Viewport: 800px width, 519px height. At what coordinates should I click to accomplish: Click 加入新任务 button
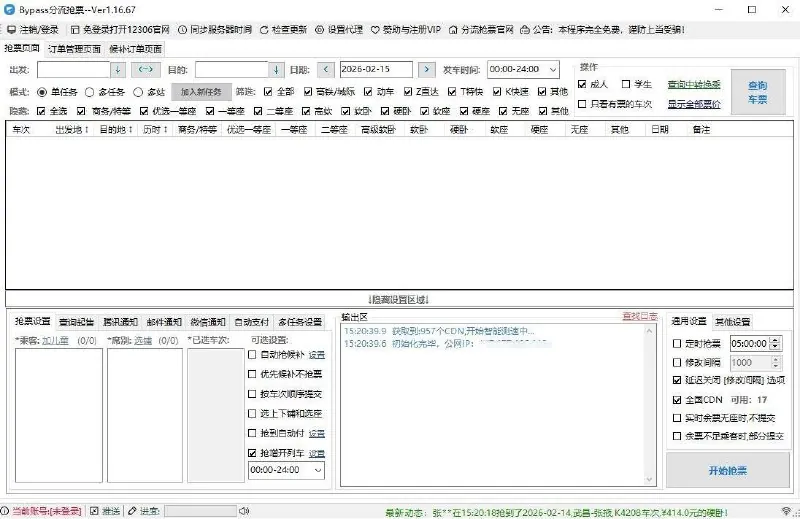(x=201, y=92)
